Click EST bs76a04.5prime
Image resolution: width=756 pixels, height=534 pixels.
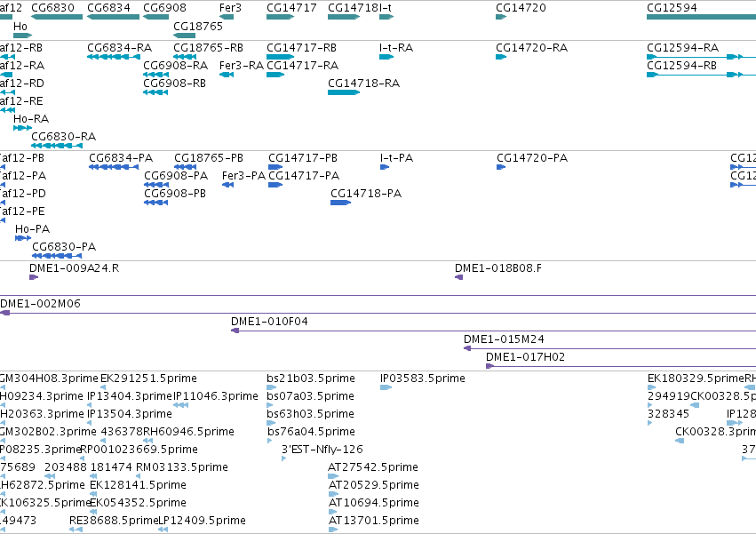pyautogui.click(x=269, y=441)
